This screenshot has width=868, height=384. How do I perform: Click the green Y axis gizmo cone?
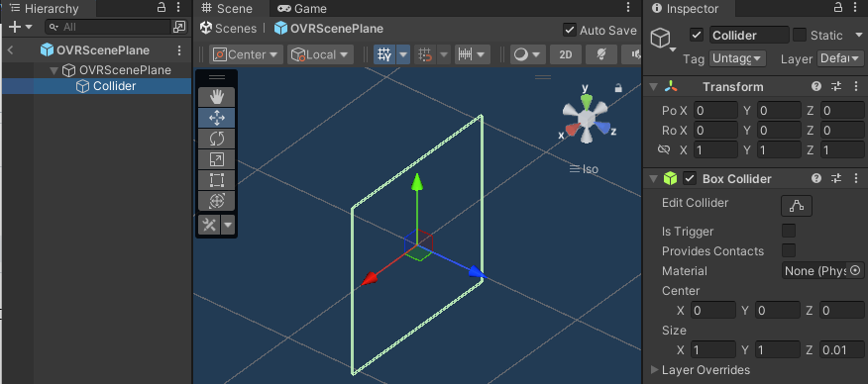click(x=586, y=102)
